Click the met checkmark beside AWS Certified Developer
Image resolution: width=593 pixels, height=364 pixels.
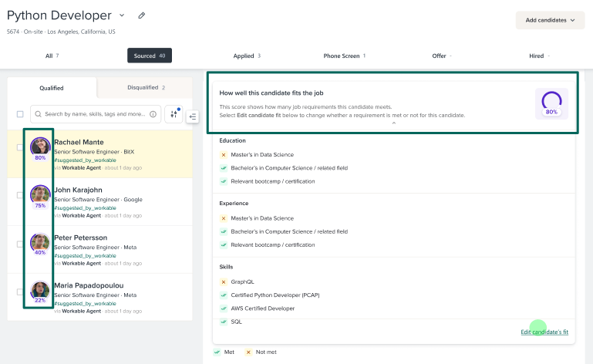223,308
